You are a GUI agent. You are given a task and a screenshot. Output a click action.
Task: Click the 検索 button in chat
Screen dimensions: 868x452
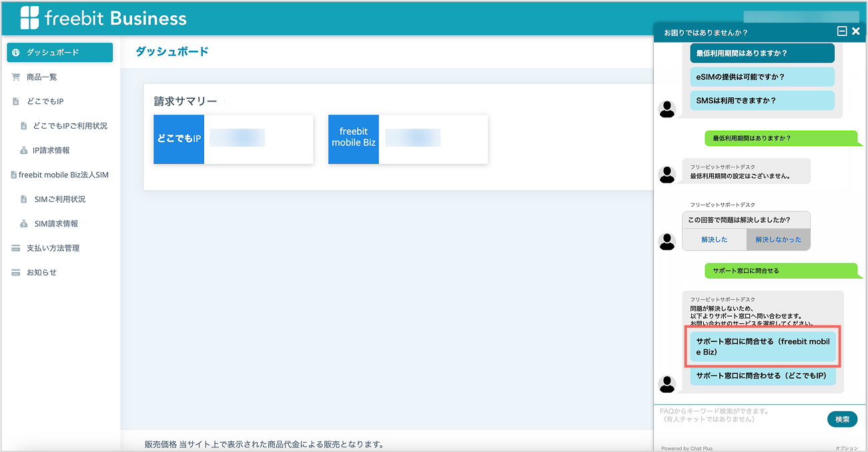click(843, 419)
